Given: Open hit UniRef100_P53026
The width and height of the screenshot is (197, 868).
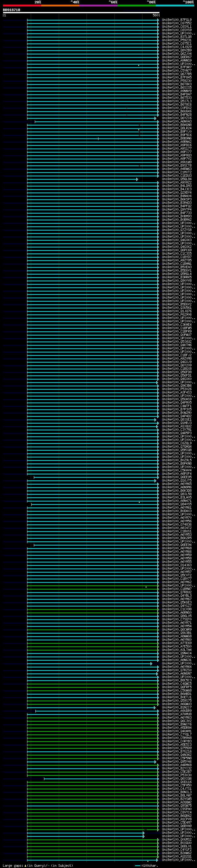Looking at the screenshot, I should [176, 389].
